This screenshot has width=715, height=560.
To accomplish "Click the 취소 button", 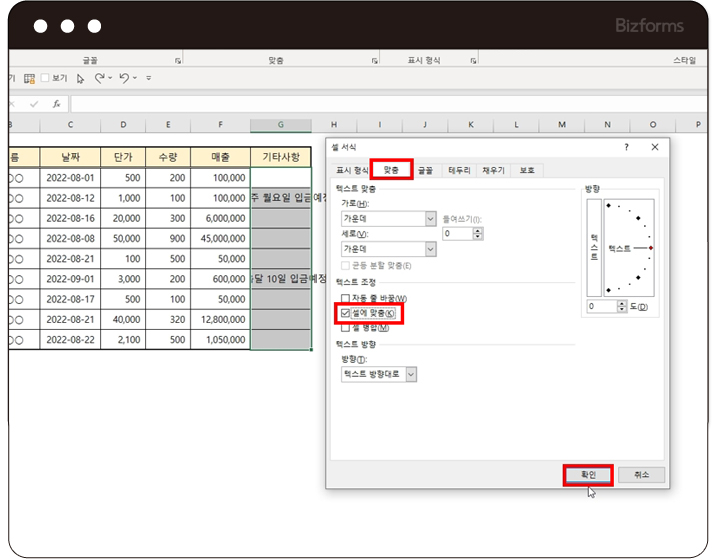I will pos(640,474).
